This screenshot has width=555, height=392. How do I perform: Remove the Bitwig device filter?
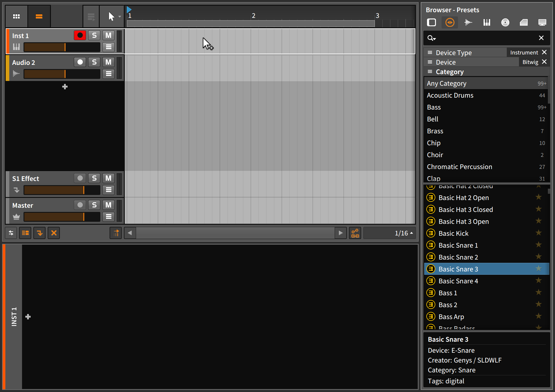545,62
